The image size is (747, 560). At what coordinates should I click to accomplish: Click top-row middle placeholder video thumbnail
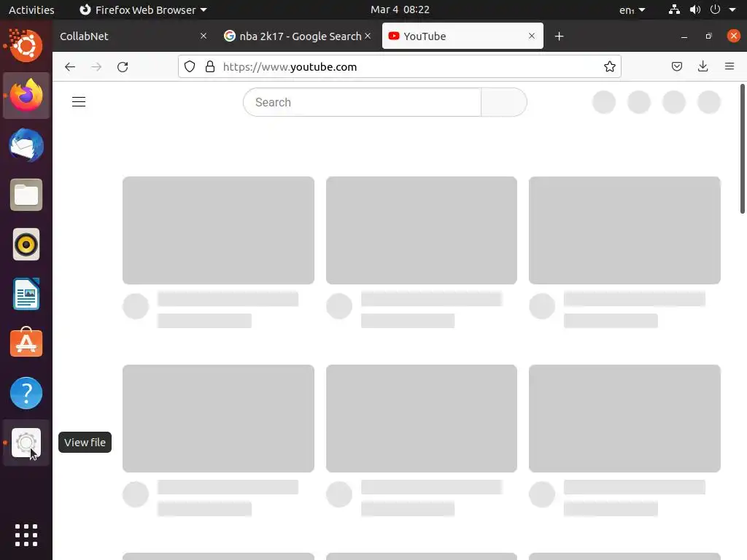pyautogui.click(x=422, y=230)
